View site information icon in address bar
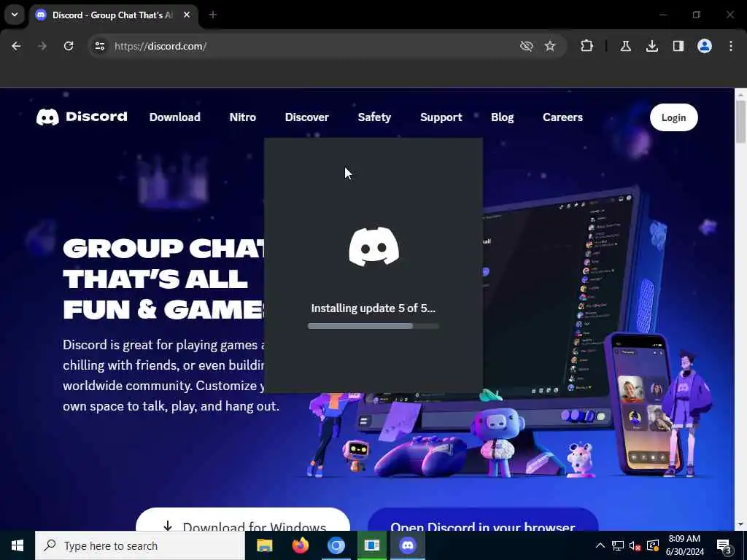Screen dimensions: 747x560 tap(99, 46)
